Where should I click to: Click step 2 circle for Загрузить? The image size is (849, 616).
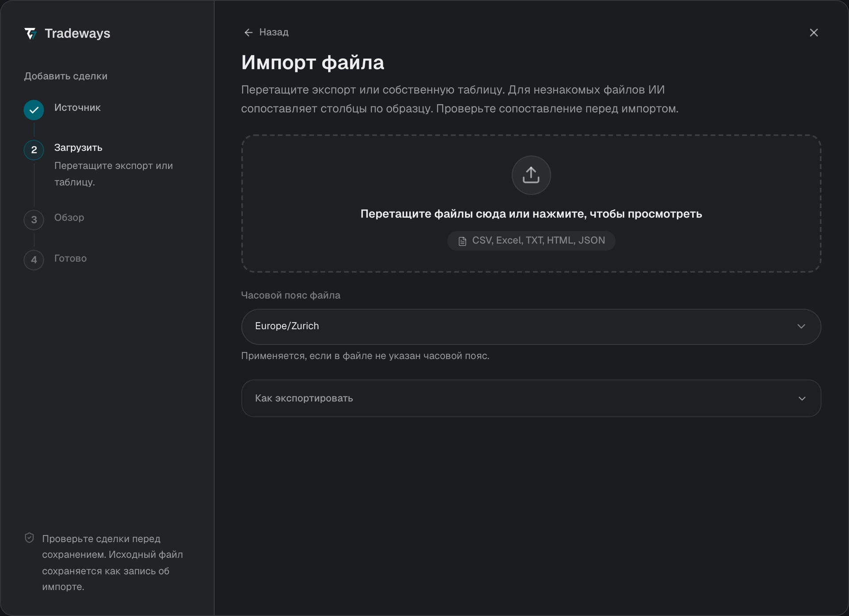click(x=34, y=150)
